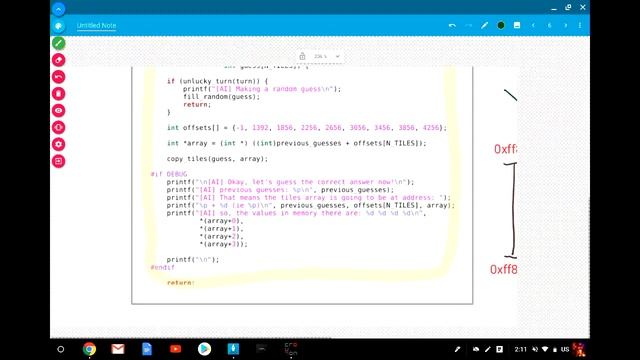Click the page number 6 indicator
Viewport: 640px width, 360px height.
pos(549,25)
